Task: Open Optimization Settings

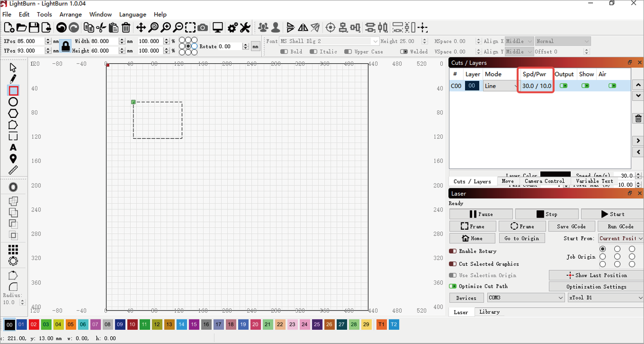Action: click(596, 287)
